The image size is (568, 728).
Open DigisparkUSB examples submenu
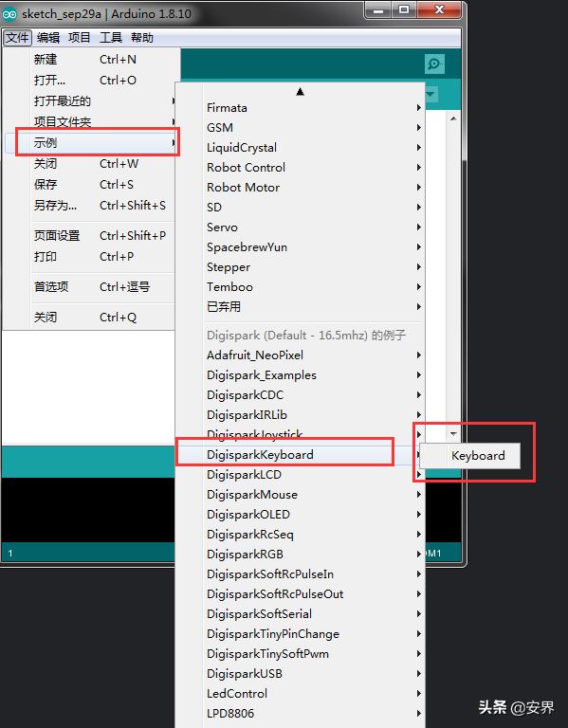(300, 674)
